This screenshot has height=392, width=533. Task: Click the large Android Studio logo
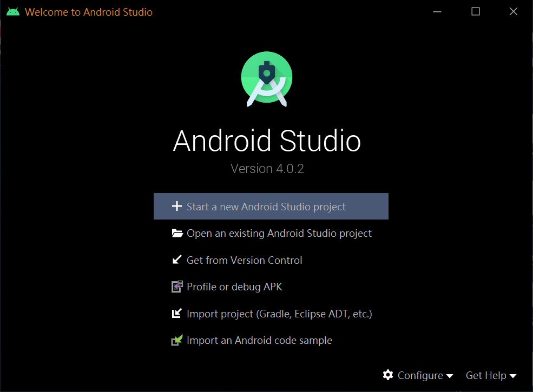tap(267, 79)
